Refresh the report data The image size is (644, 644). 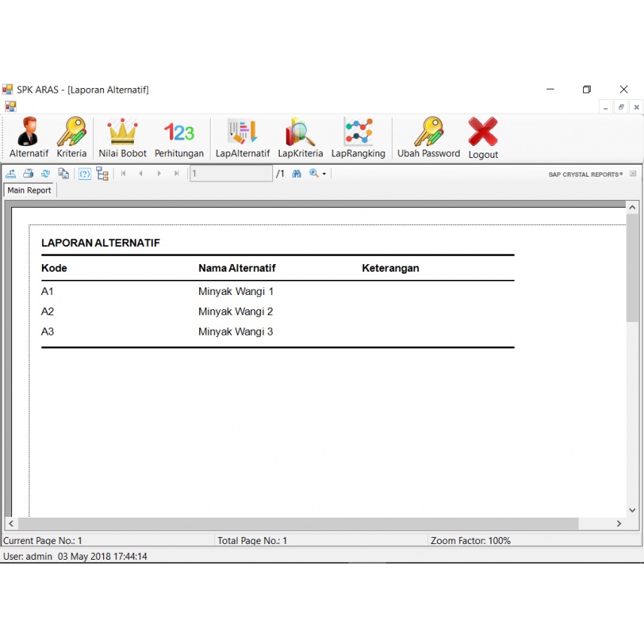(46, 174)
